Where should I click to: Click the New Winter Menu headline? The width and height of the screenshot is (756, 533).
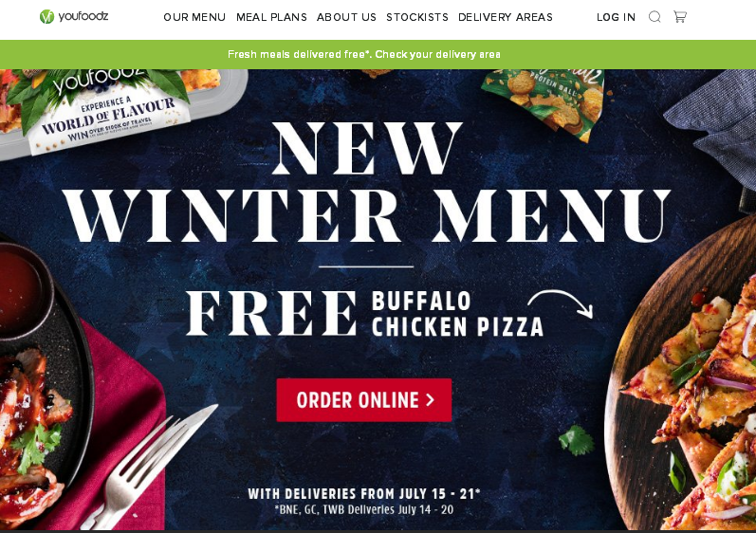click(x=366, y=182)
